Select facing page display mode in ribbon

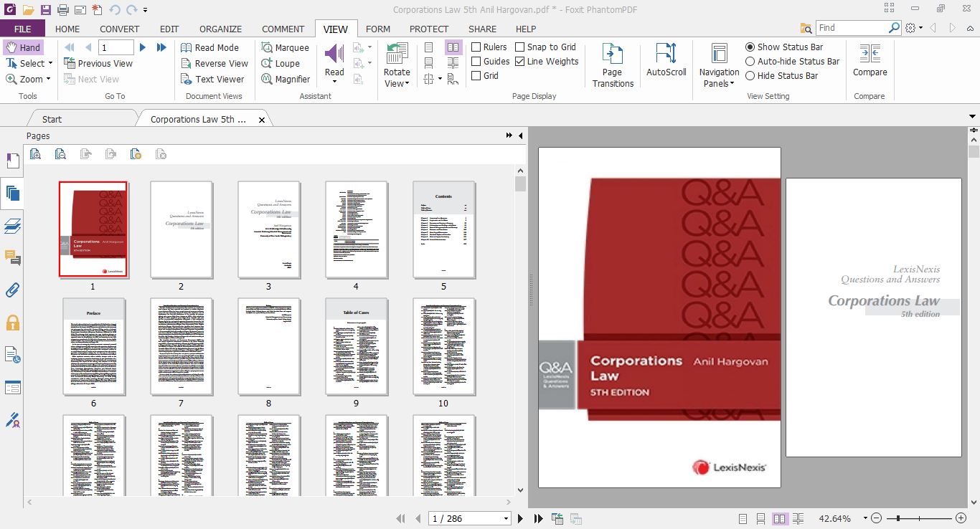pyautogui.click(x=453, y=47)
